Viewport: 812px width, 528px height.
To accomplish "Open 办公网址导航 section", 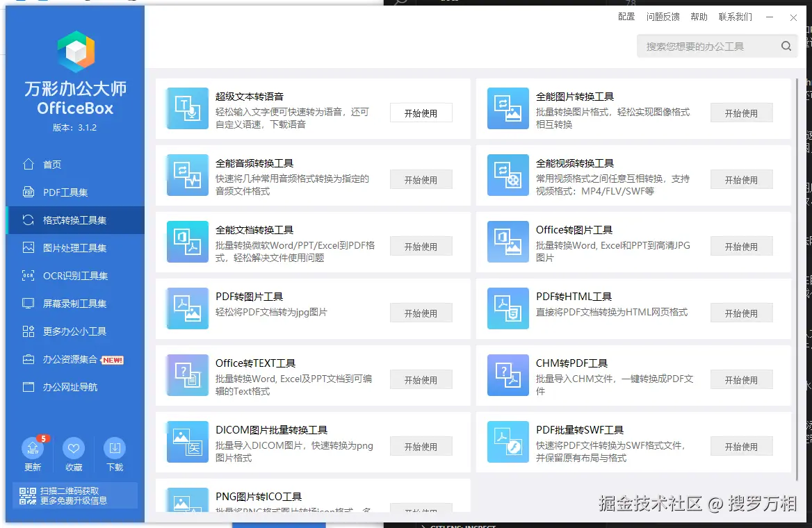I will [x=75, y=387].
